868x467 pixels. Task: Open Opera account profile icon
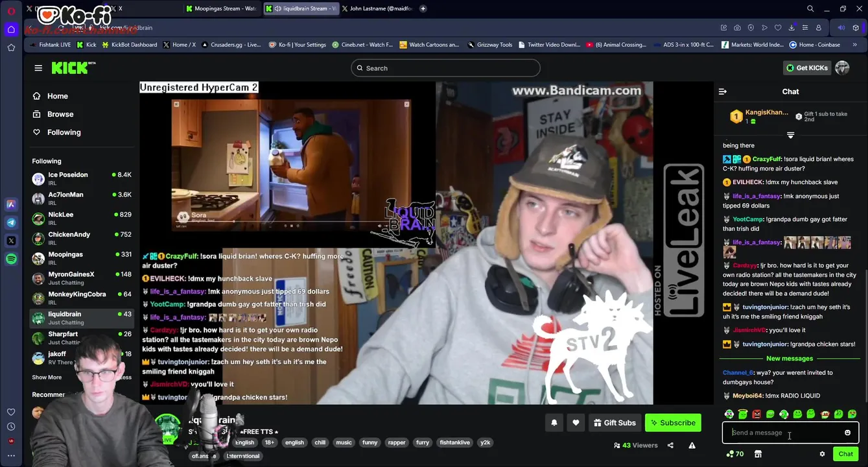[819, 28]
